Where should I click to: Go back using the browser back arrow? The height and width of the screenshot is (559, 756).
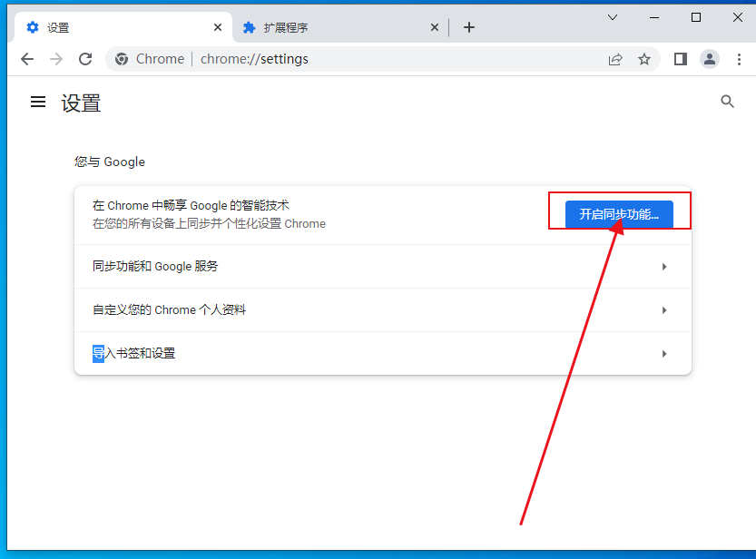pyautogui.click(x=27, y=59)
